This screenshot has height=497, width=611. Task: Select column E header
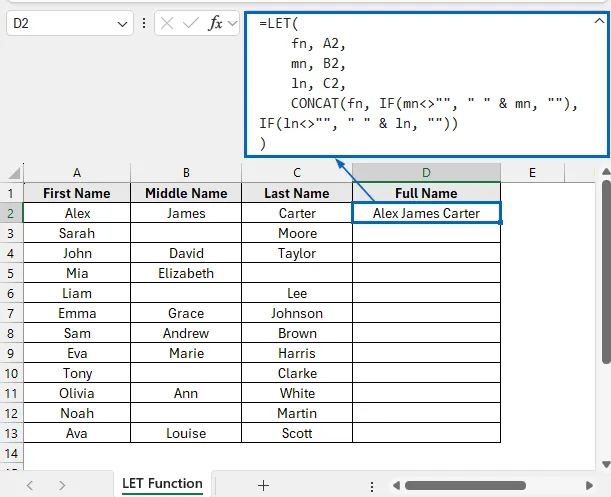[x=532, y=173]
